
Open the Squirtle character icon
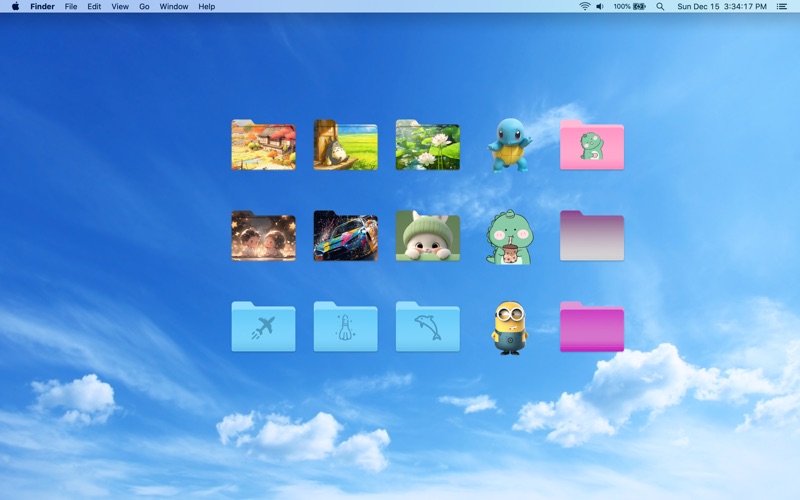coord(509,146)
